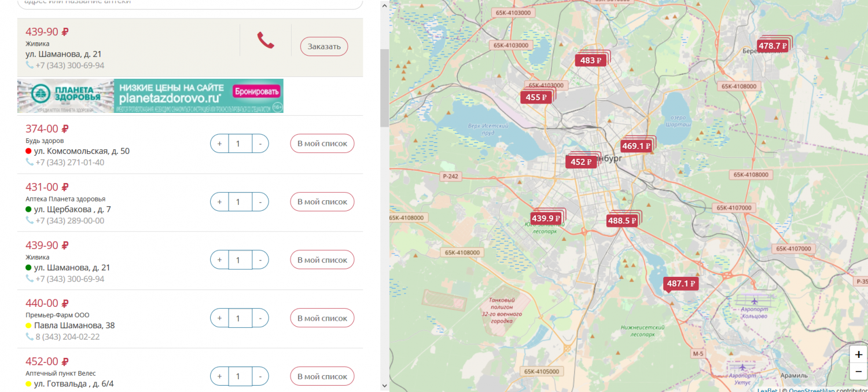Add Будь здоров pharmacy to my list
Viewport: 868px width, 392px height.
(322, 144)
